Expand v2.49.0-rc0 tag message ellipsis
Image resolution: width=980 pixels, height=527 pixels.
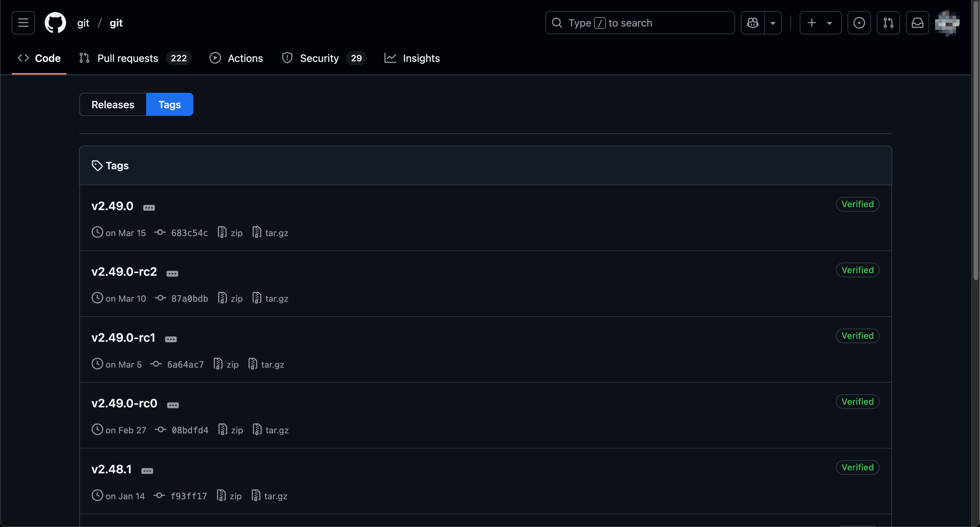[x=173, y=405]
